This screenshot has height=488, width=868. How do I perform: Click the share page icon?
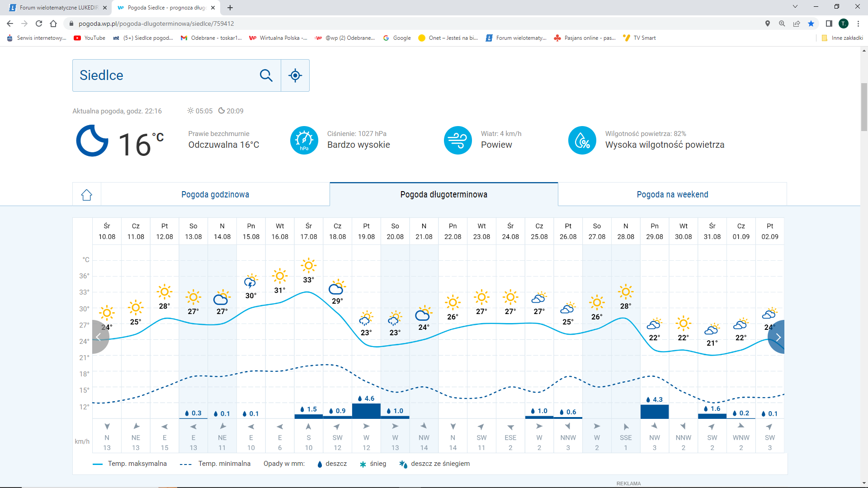(x=797, y=23)
